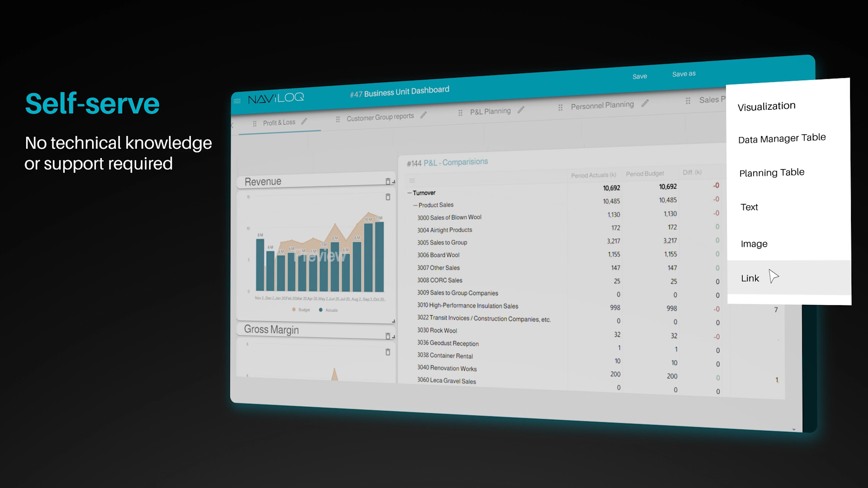Switch to the Customer Group reports tab
The image size is (868, 488).
pos(380,117)
